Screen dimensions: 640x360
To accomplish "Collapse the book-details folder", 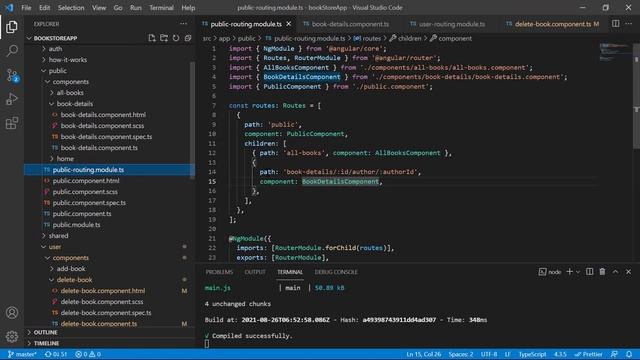I will (x=75, y=104).
